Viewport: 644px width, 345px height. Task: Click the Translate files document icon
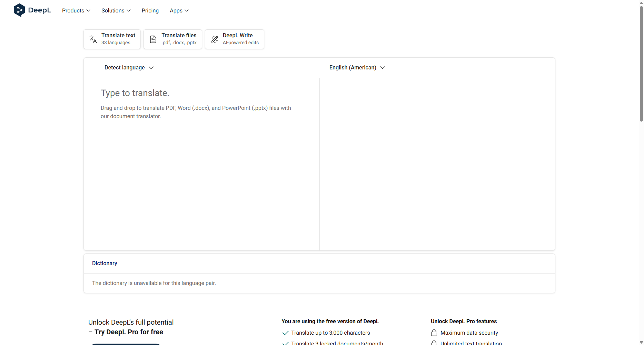coord(153,39)
